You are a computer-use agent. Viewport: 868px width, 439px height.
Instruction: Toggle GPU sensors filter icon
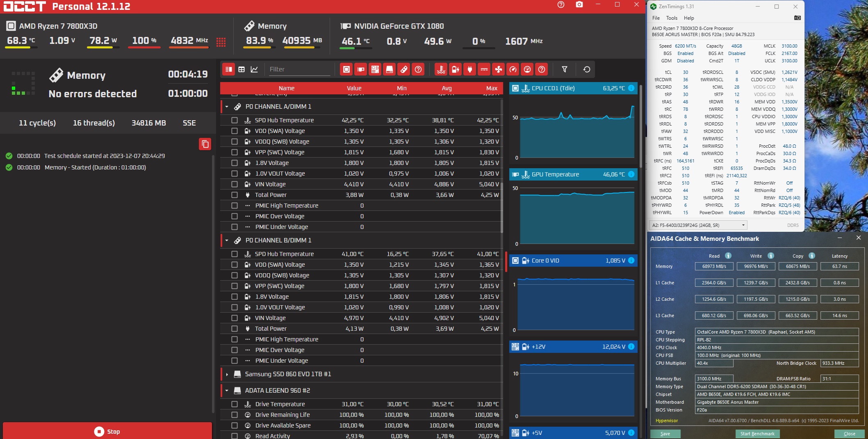(361, 69)
